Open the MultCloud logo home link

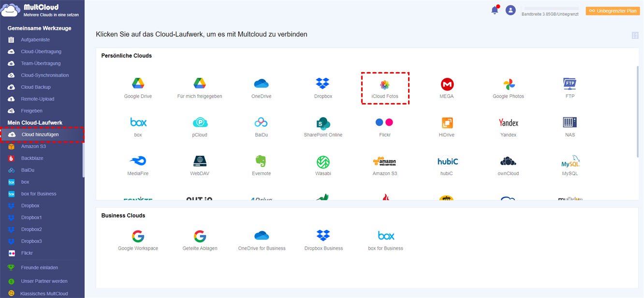41,11
